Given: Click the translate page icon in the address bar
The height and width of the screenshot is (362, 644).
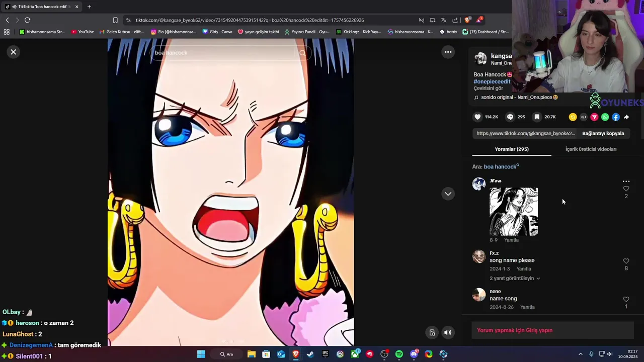Looking at the screenshot, I should (443, 20).
